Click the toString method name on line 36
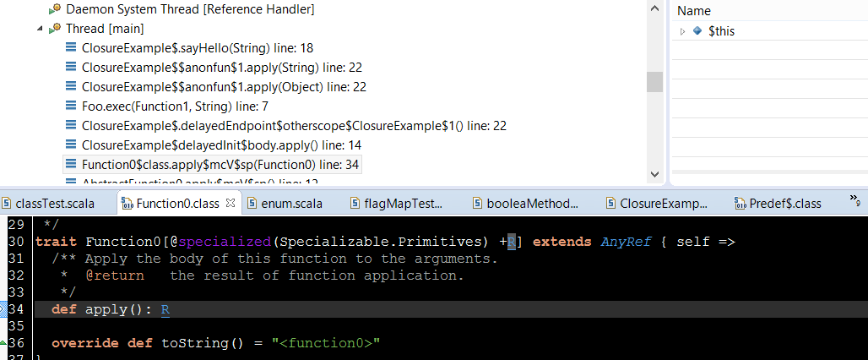The image size is (868, 360). (194, 343)
